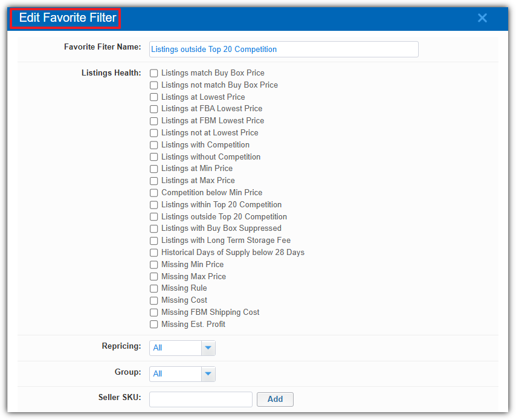The width and height of the screenshot is (516, 420).
Task: Tick Competition below Min Price
Action: (x=153, y=193)
